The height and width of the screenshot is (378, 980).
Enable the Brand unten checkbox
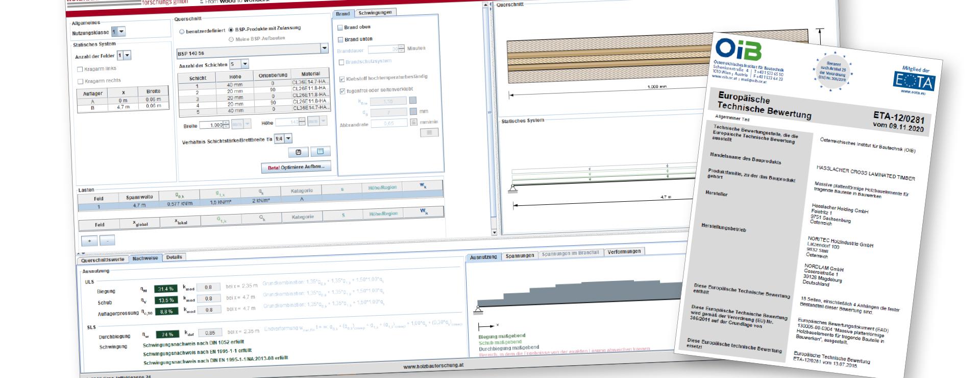[340, 39]
